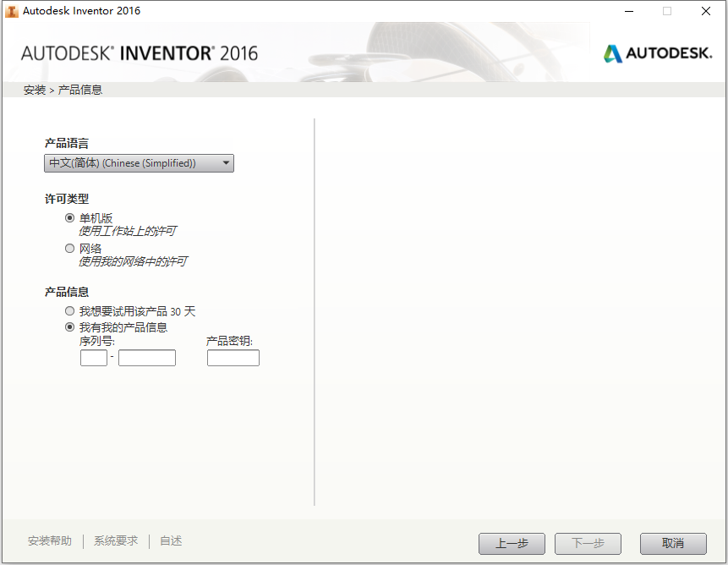Focus the short serial number prefix field

coord(94,358)
